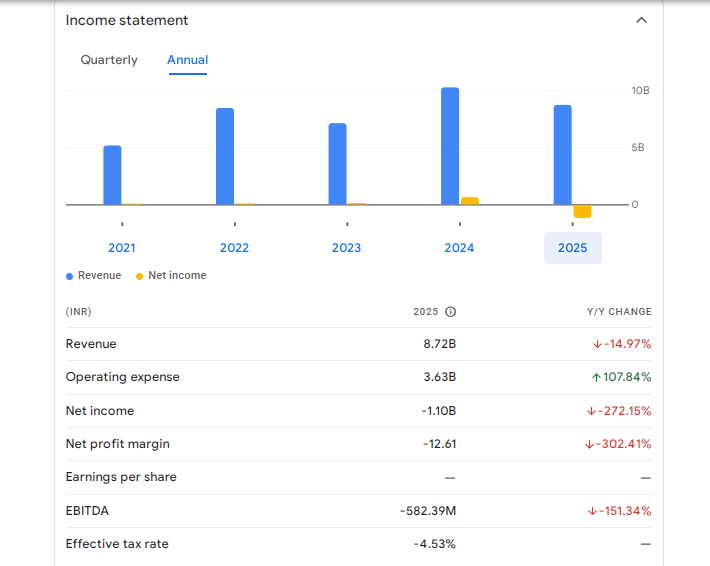Click the highlighted 2025 year button
The image size is (710, 566).
(572, 248)
